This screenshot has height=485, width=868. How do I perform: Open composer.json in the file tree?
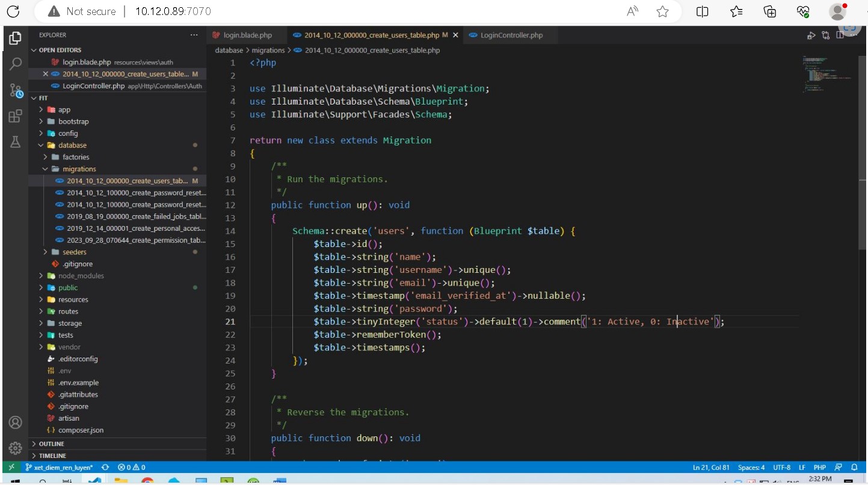[81, 430]
